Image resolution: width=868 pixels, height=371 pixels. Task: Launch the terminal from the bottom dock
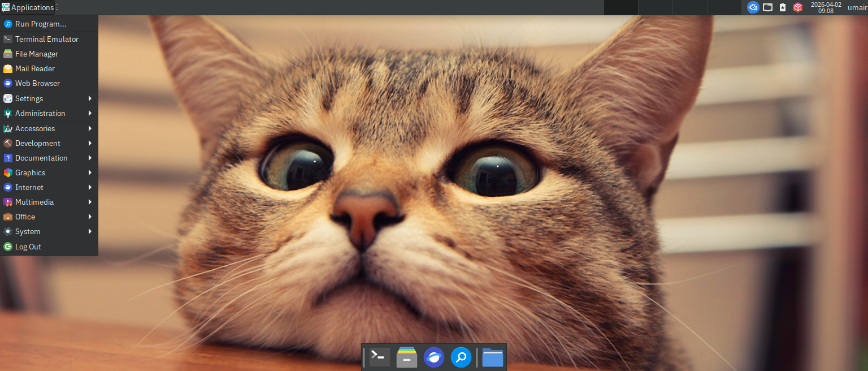pos(380,357)
